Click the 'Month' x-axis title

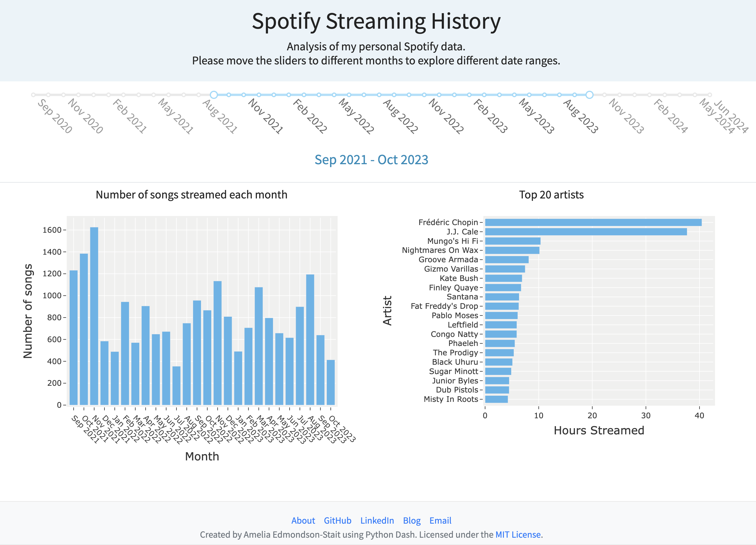point(202,456)
